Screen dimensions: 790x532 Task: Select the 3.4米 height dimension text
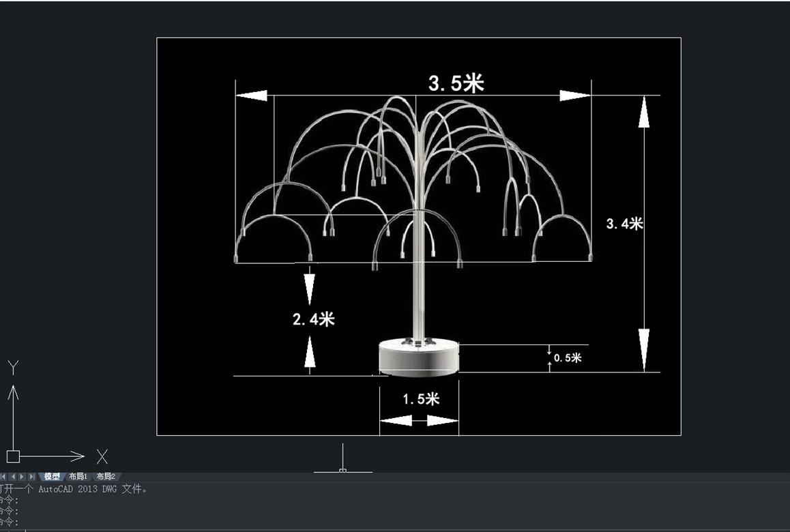click(x=625, y=224)
